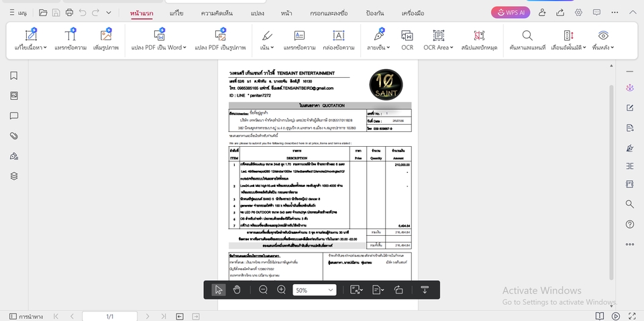Click the search magnifier in right sidebar
644x321 pixels.
click(x=630, y=204)
